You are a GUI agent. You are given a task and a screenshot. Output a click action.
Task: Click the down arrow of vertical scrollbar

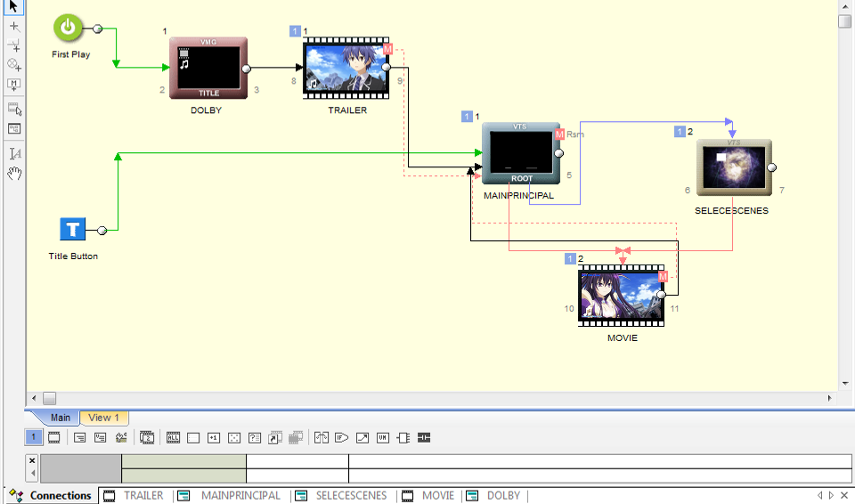tap(845, 384)
